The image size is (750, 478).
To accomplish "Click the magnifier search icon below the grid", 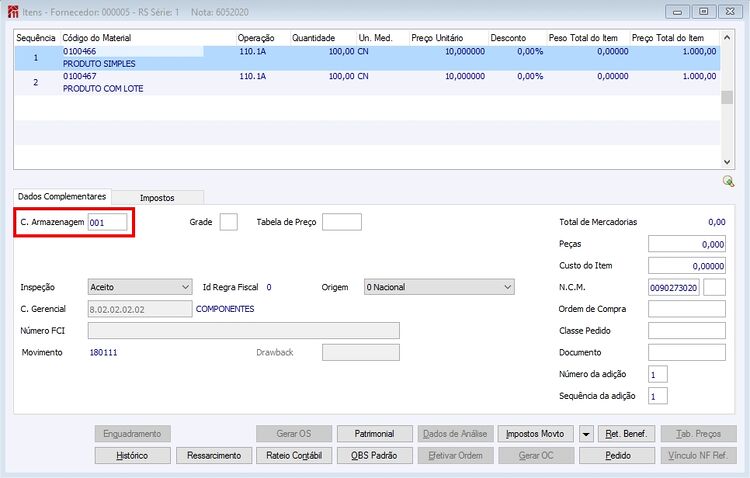I will [728, 181].
